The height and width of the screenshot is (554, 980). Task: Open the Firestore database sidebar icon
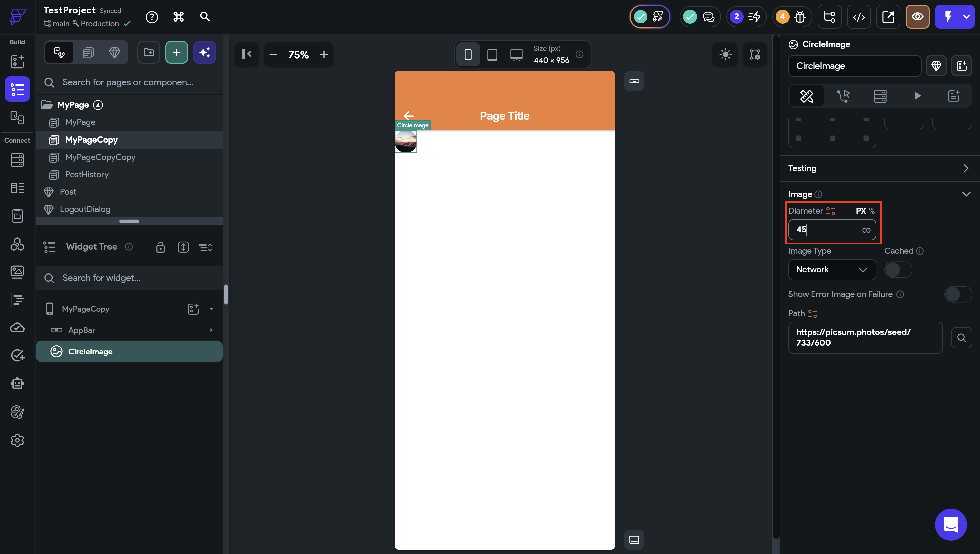tap(17, 160)
